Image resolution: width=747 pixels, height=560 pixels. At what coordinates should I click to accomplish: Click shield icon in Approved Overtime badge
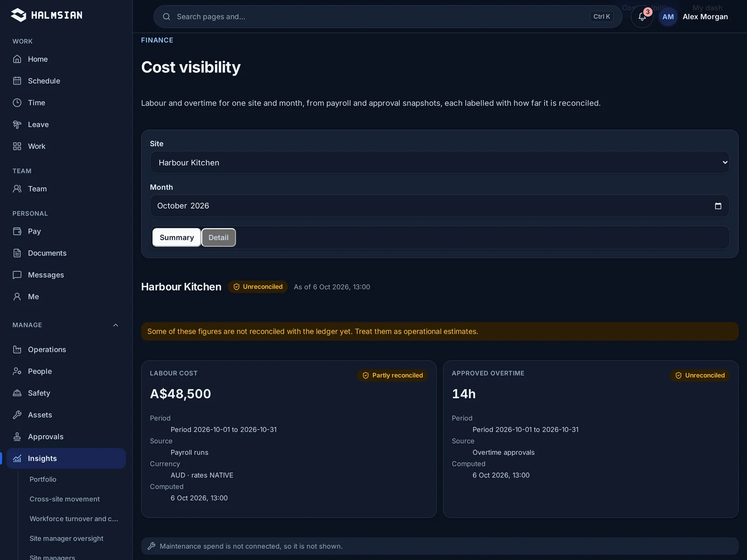pos(678,375)
